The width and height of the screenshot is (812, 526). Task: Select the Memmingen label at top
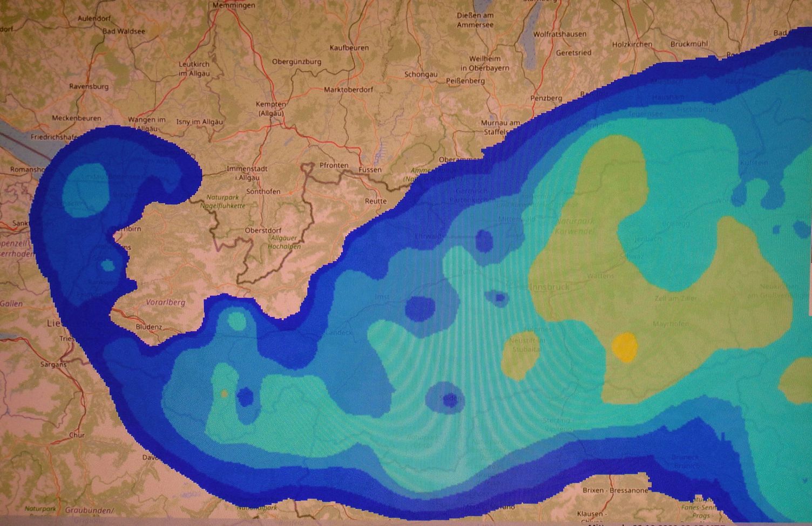[x=234, y=5]
